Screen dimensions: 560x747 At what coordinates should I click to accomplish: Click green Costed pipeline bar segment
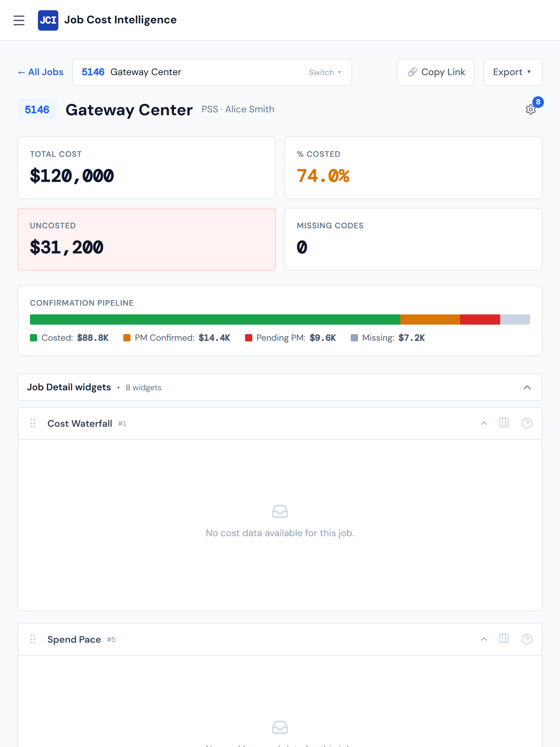(x=215, y=320)
